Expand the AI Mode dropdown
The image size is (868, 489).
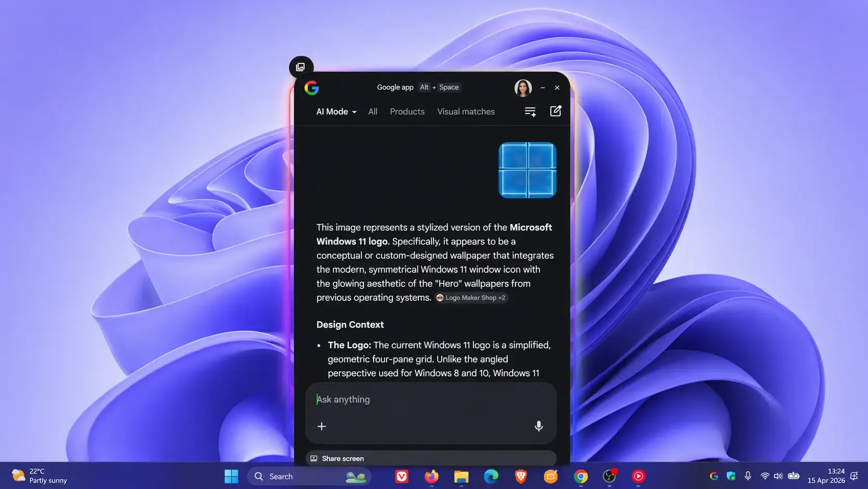pyautogui.click(x=336, y=112)
